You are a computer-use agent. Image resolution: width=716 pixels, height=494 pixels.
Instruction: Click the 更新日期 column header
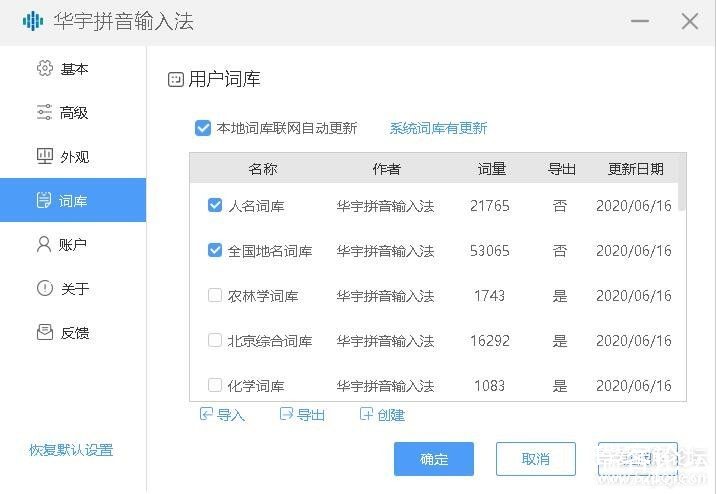tap(636, 169)
